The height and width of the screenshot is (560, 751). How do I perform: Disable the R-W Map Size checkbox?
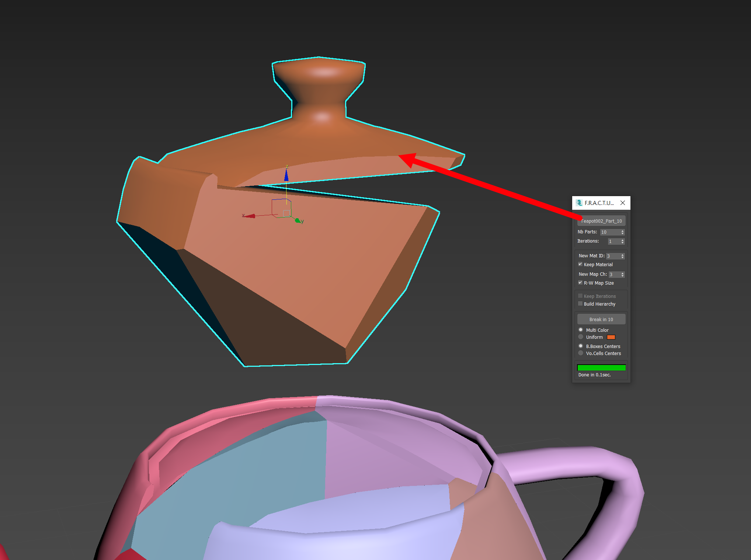coord(580,283)
